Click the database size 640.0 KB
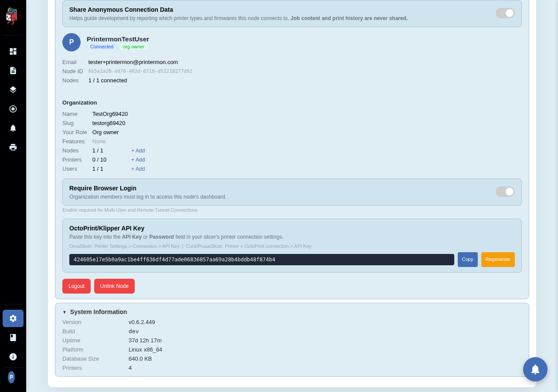Screen dimensions: 558x392 coord(140,359)
